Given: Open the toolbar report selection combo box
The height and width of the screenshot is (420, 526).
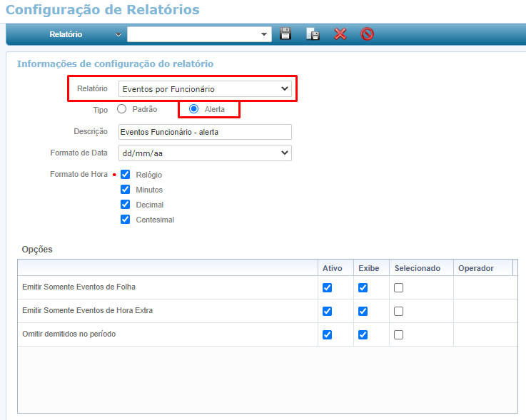Looking at the screenshot, I should (199, 34).
